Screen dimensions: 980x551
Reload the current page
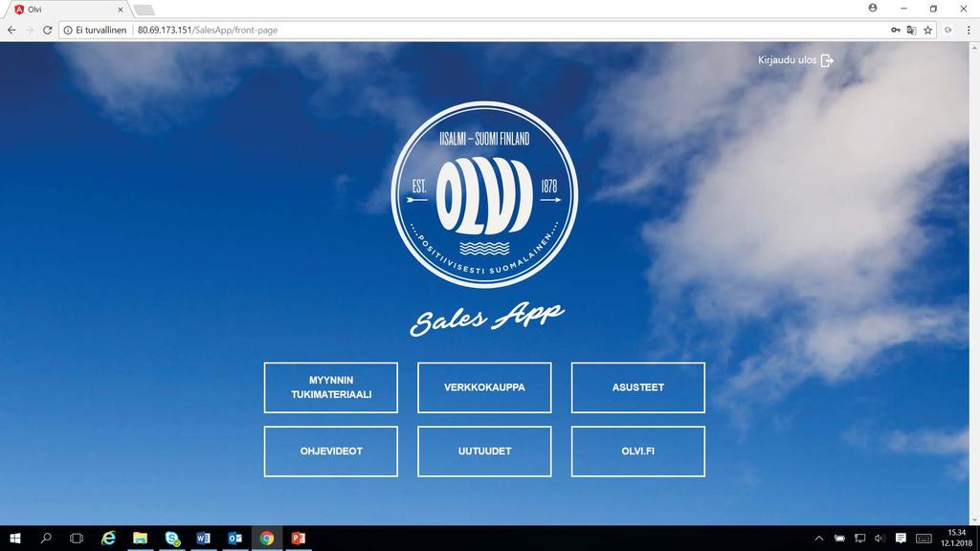[47, 30]
